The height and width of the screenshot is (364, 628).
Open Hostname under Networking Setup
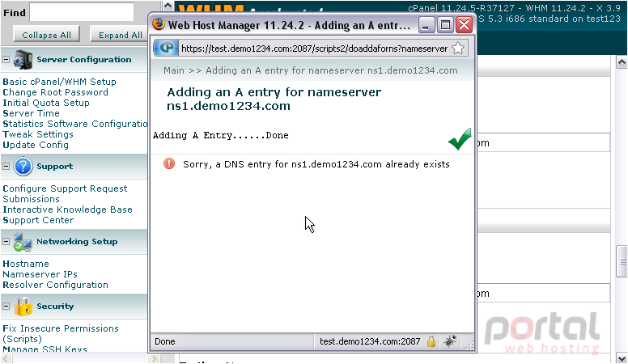coord(26,264)
